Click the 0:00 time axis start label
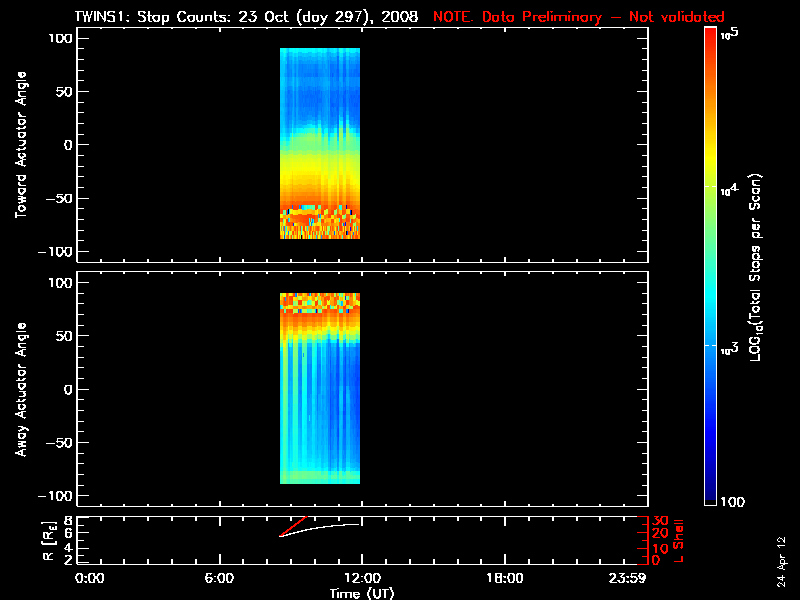Viewport: 800px width, 600px height. coord(90,579)
